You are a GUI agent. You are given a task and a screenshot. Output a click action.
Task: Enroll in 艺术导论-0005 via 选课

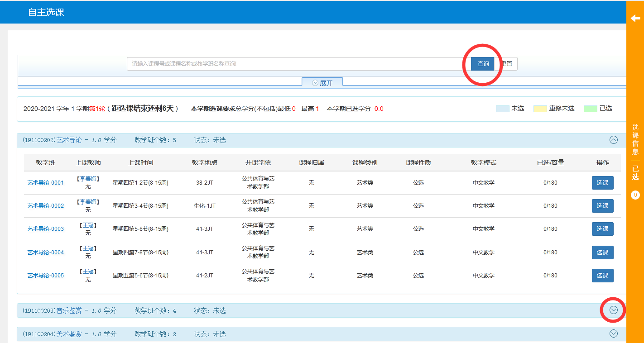point(602,276)
